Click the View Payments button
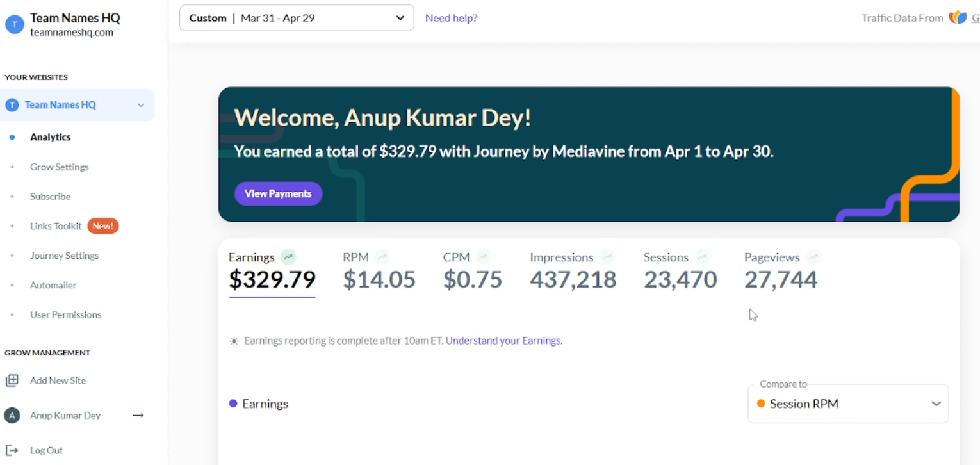This screenshot has height=465, width=980. click(x=278, y=193)
